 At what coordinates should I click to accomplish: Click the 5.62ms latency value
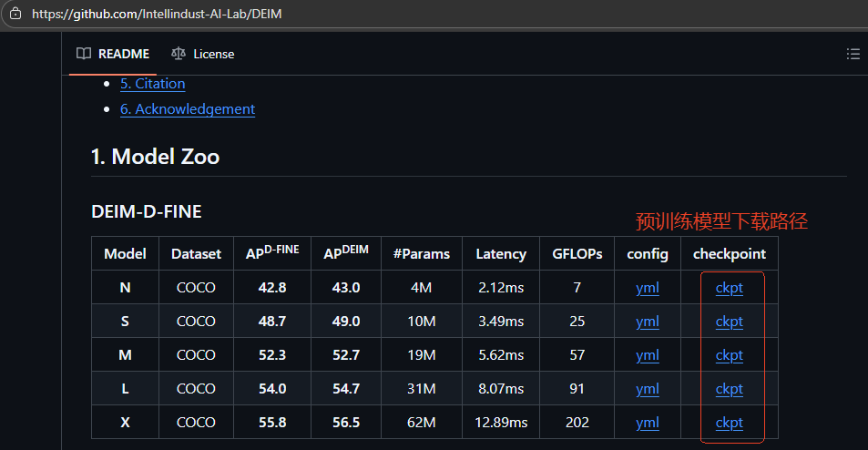(x=501, y=355)
